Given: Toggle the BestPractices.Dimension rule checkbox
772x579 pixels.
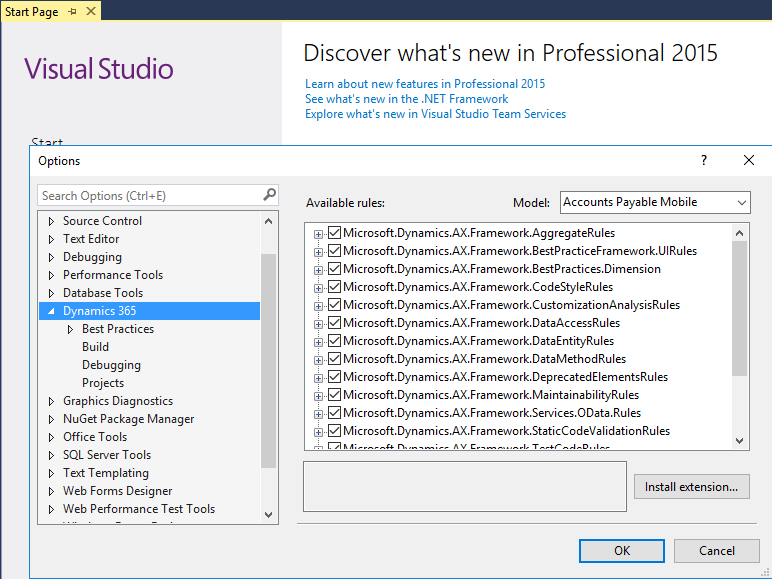Looking at the screenshot, I should (334, 268).
